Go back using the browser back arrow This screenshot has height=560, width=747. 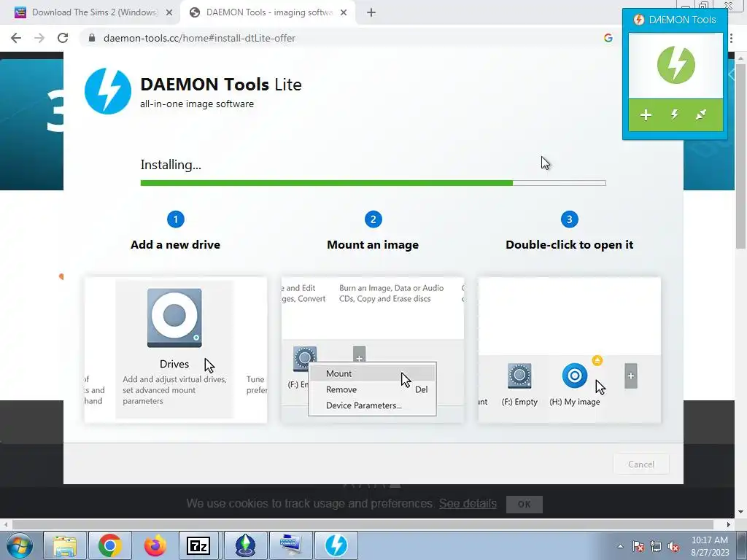[x=16, y=38]
